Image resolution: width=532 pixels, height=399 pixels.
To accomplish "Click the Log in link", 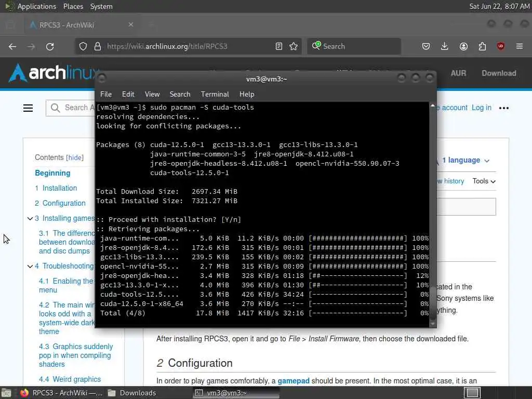I will [482, 108].
